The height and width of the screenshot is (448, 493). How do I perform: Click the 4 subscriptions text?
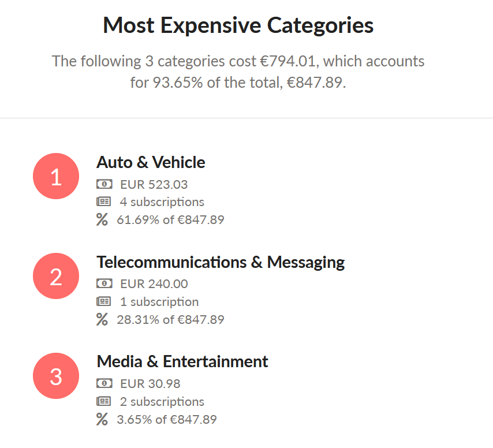pos(162,202)
